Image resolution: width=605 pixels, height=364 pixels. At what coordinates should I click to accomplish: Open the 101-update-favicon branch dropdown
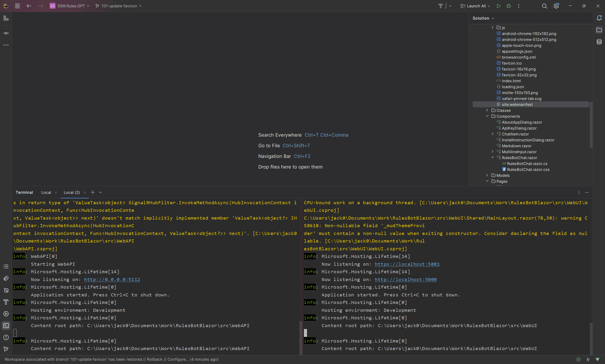[x=119, y=6]
